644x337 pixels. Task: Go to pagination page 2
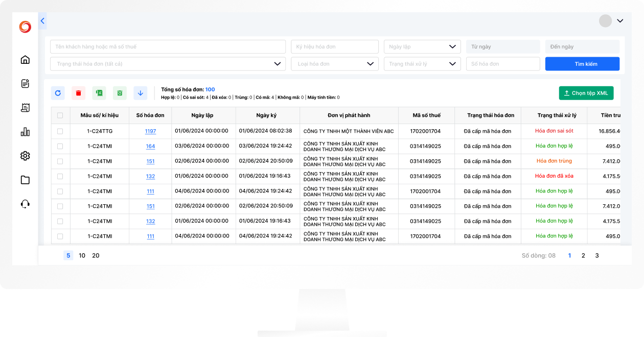point(583,255)
